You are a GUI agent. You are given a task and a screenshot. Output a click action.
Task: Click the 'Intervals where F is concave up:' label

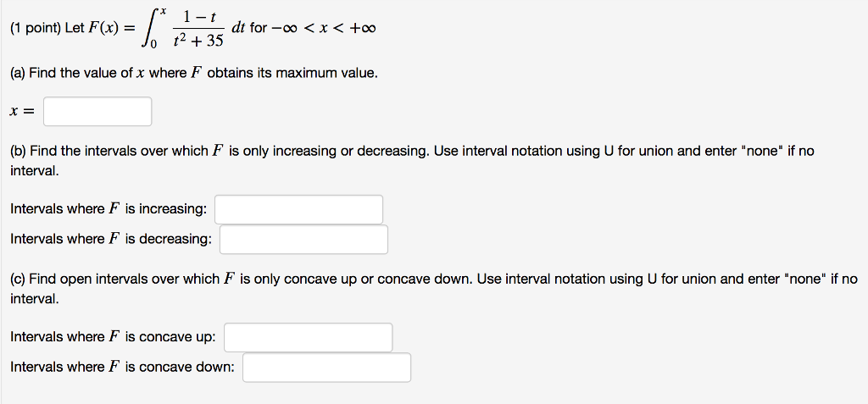(113, 337)
